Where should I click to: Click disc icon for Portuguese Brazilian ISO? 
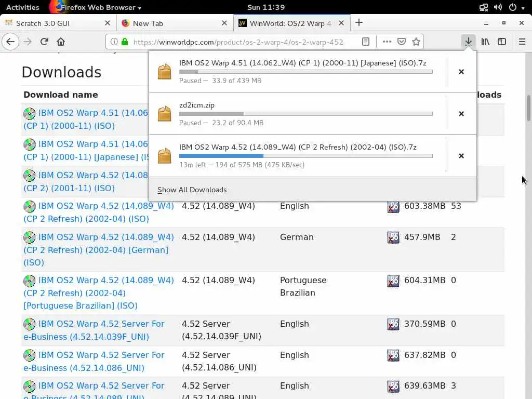[30, 281]
